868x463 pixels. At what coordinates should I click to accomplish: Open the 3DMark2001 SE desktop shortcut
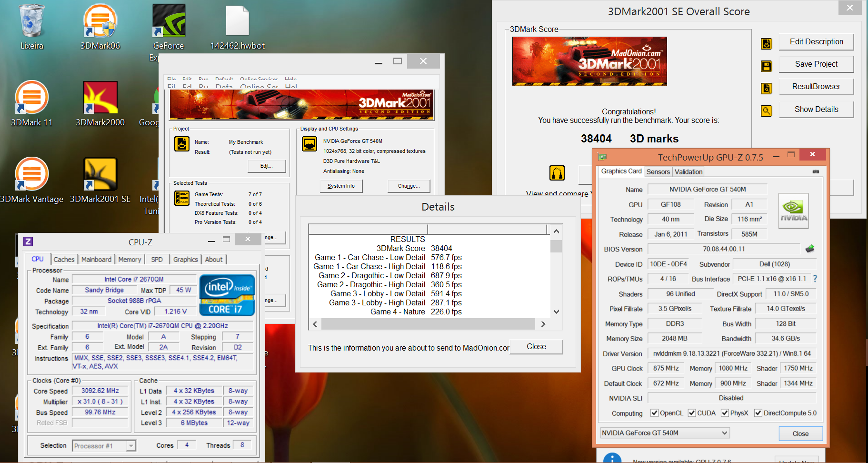point(100,181)
